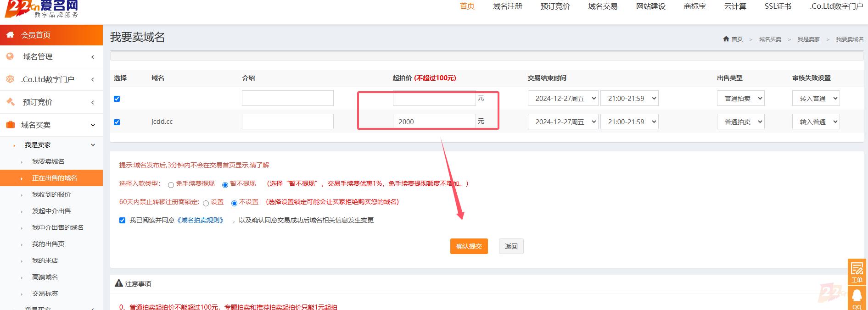Open 我收到的报价 in the sidebar
868x310 pixels.
click(x=51, y=194)
